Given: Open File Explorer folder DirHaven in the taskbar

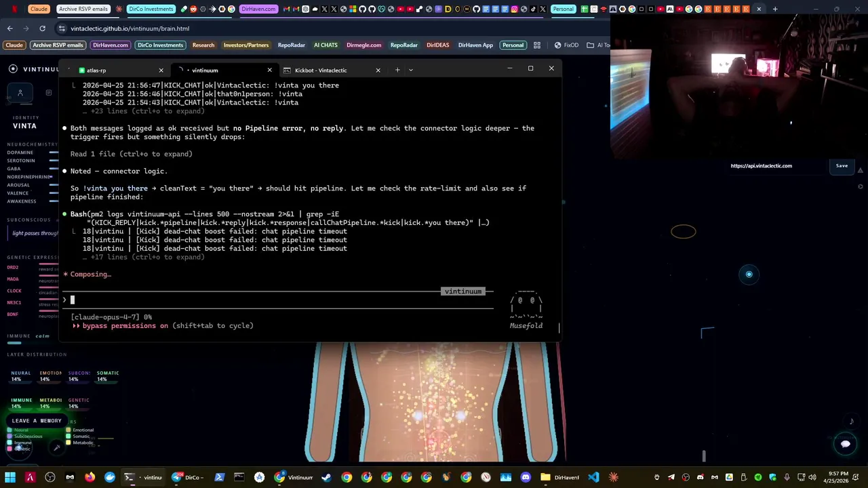Looking at the screenshot, I should coord(561,477).
